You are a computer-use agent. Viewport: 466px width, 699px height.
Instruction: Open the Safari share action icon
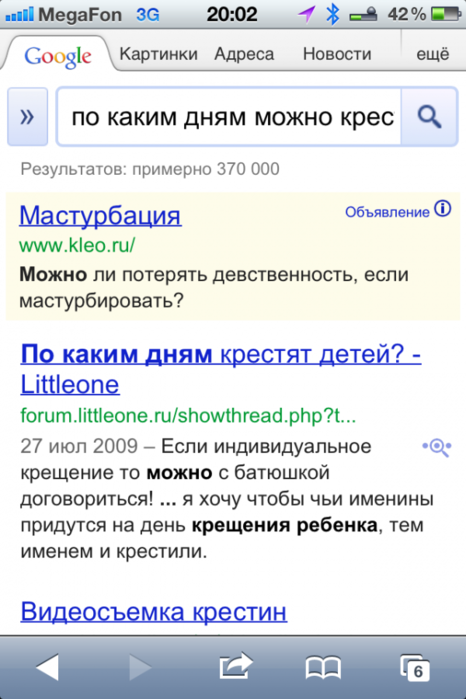[236, 666]
